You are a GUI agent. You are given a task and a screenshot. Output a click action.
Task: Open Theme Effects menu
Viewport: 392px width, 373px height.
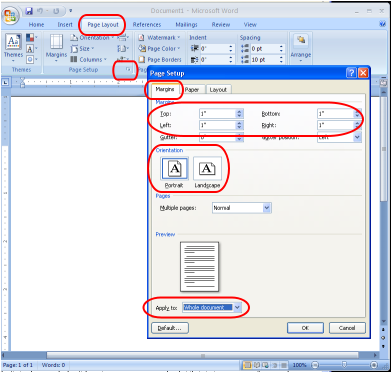32,60
